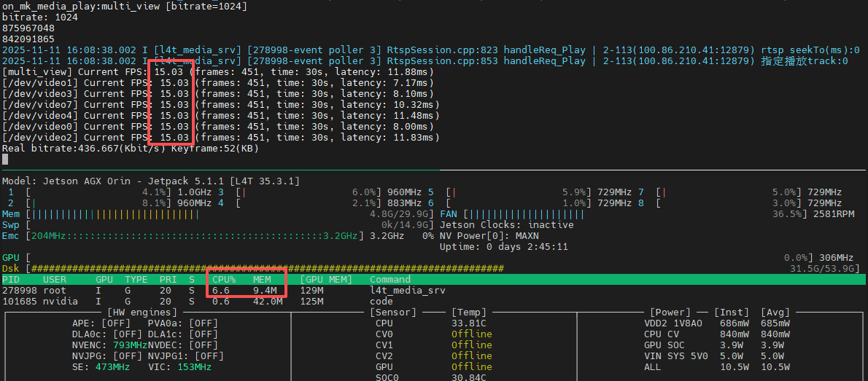Click the [Power] panel heading
The height and width of the screenshot is (381, 868).
669,312
